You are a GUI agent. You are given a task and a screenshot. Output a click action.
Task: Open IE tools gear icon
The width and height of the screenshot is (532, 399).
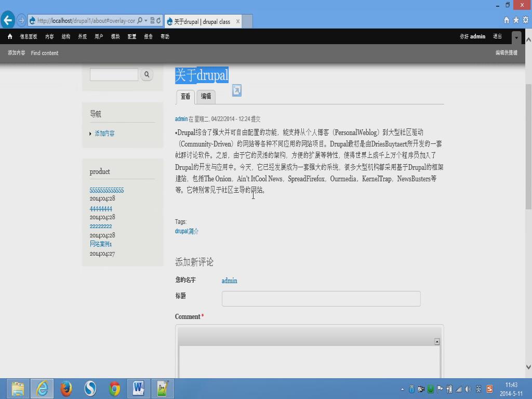coord(526,20)
